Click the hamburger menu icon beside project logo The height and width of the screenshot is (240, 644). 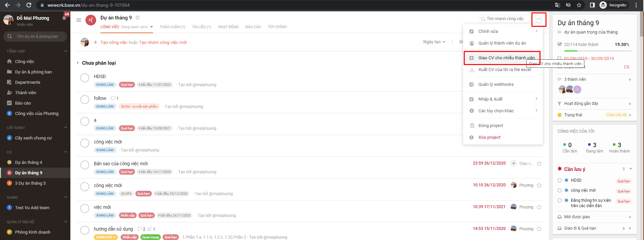[x=79, y=20]
